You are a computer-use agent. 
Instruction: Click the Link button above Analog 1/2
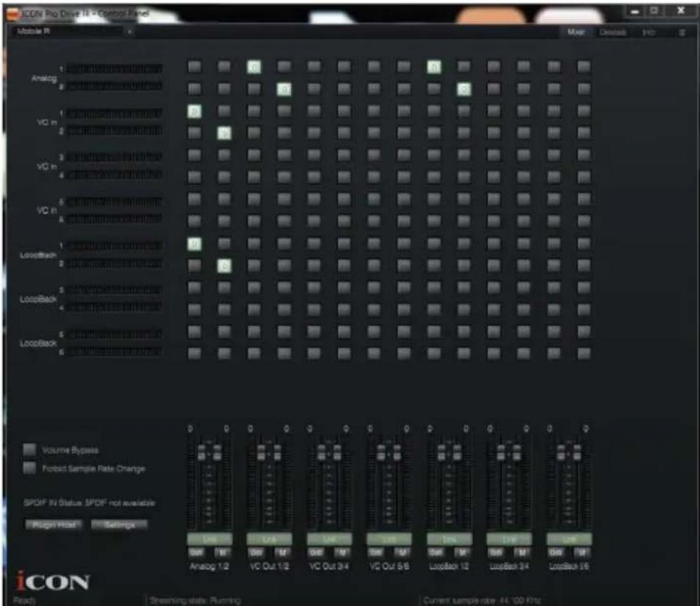[x=209, y=539]
